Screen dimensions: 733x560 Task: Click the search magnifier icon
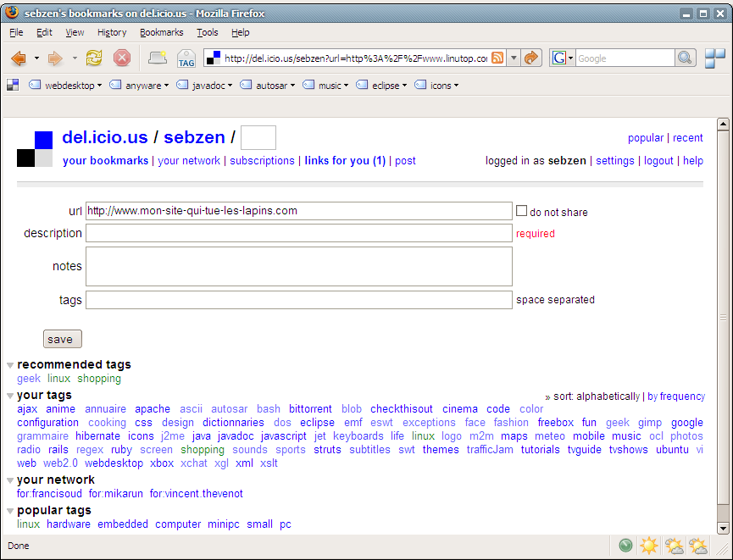click(685, 58)
